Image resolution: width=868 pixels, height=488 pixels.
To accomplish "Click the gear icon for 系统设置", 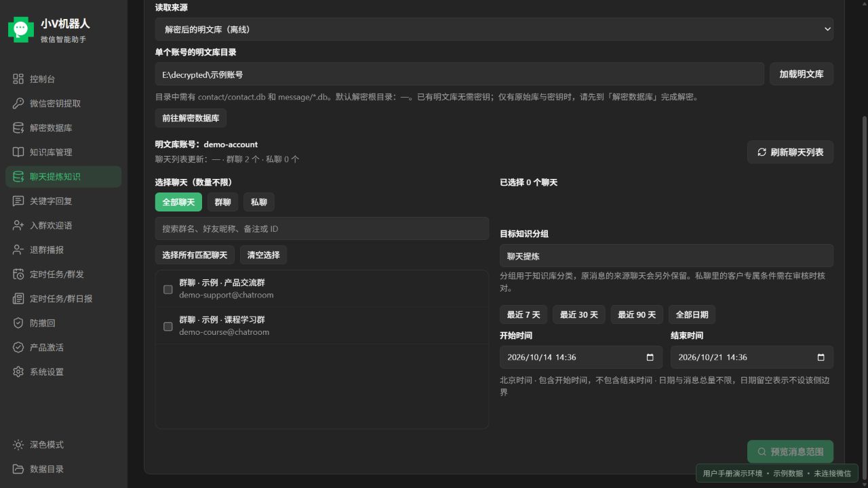I will 18,372.
